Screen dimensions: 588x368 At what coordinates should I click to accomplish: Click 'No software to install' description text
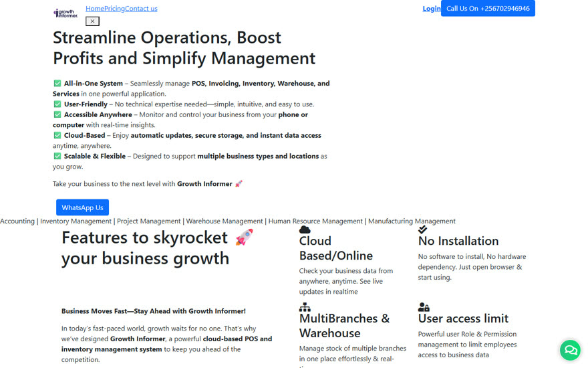[472, 266]
